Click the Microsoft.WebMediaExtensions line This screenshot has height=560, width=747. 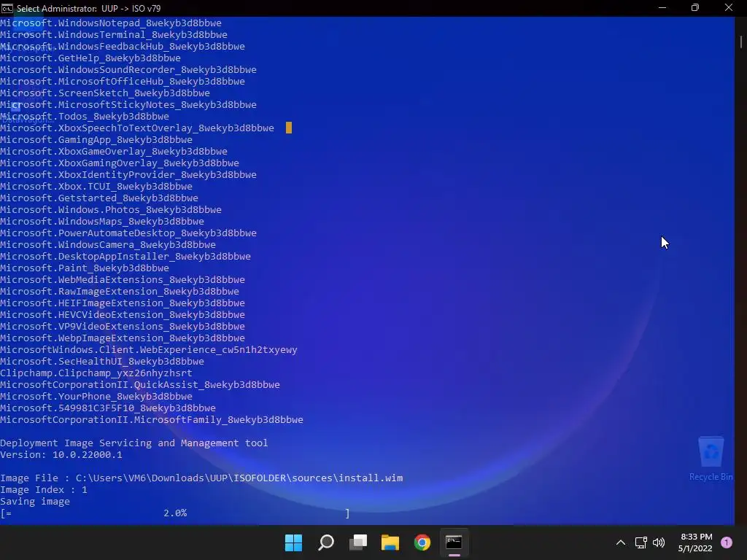(x=123, y=279)
